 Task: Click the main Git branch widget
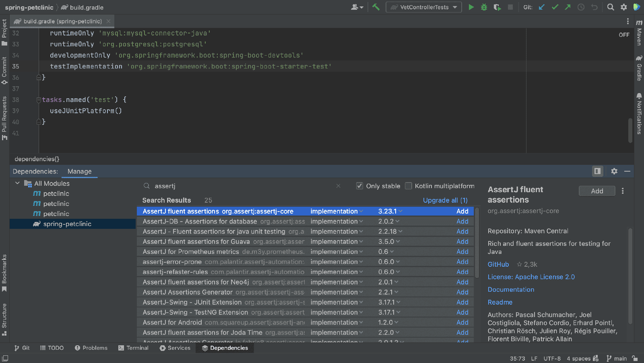617,358
